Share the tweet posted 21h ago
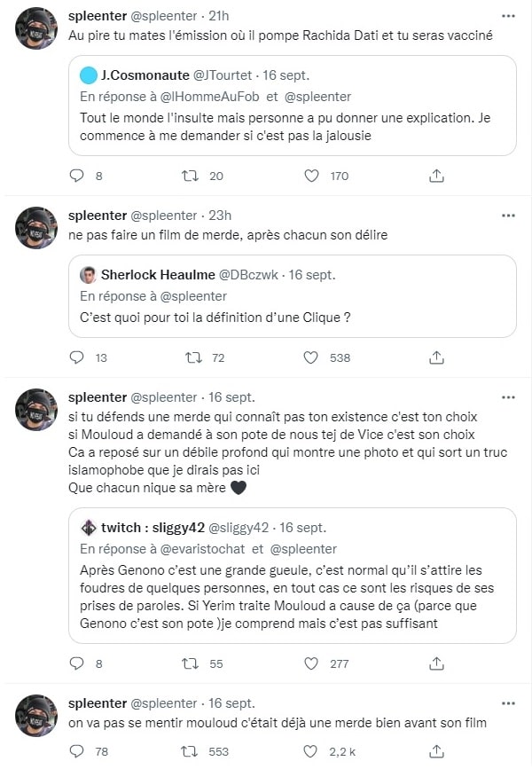The height and width of the screenshot is (769, 532). pos(436,176)
